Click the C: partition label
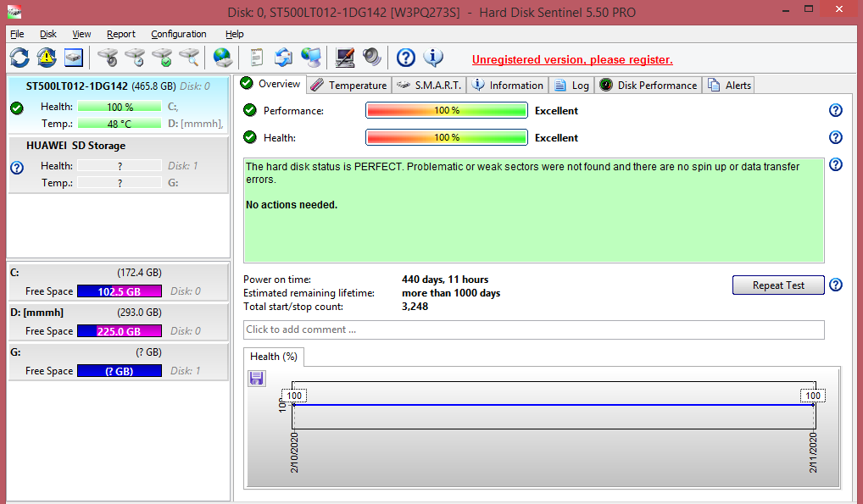863x504 pixels. tap(14, 273)
